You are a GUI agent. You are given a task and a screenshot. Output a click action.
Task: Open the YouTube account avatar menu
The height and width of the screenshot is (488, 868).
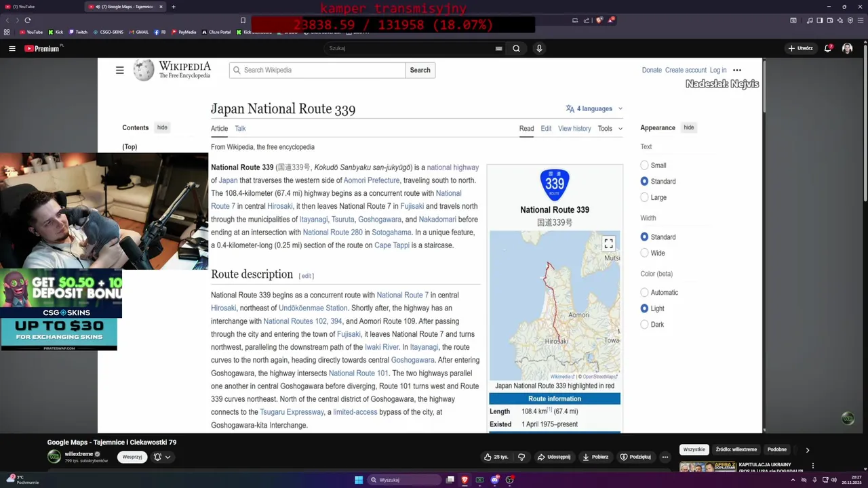[847, 48]
